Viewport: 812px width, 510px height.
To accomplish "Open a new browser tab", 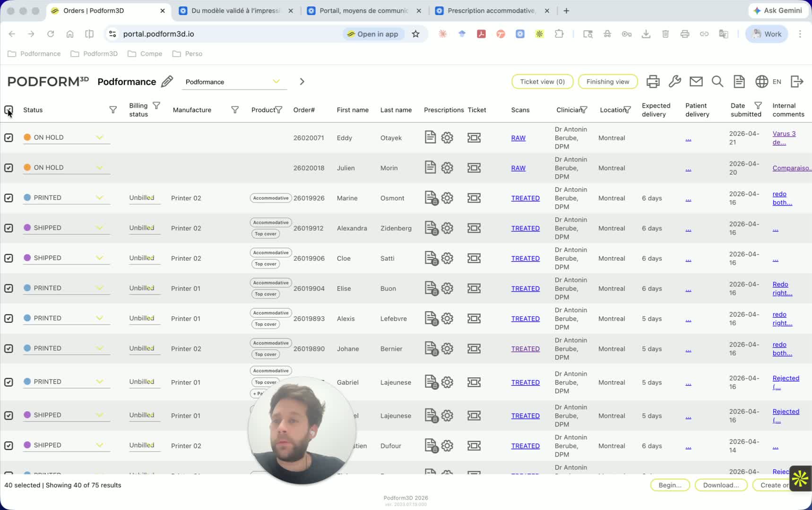I will pyautogui.click(x=566, y=10).
